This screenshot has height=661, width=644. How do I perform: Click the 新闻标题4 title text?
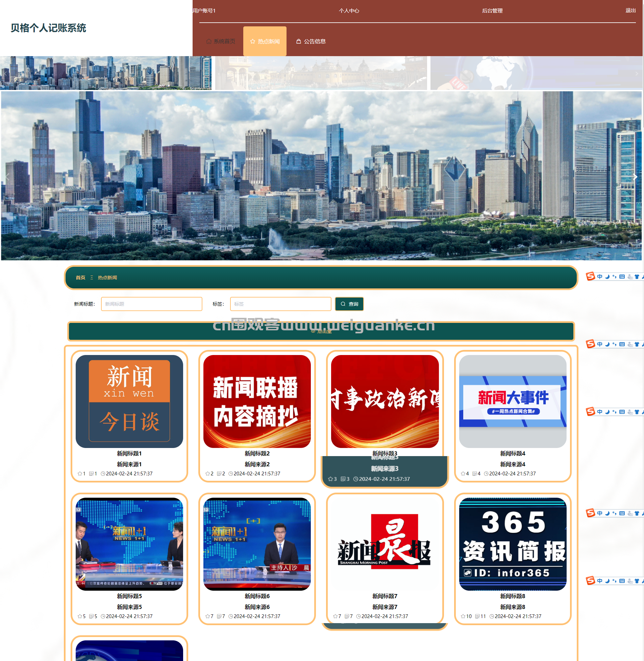pos(513,453)
